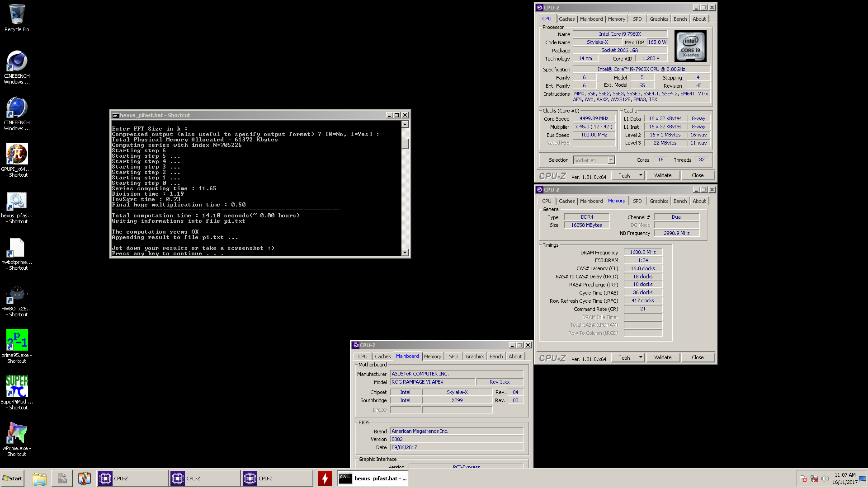Screen dimensions: 868x488
Task: Open the Mainboard tab in top CPU-Z window
Action: 591,19
